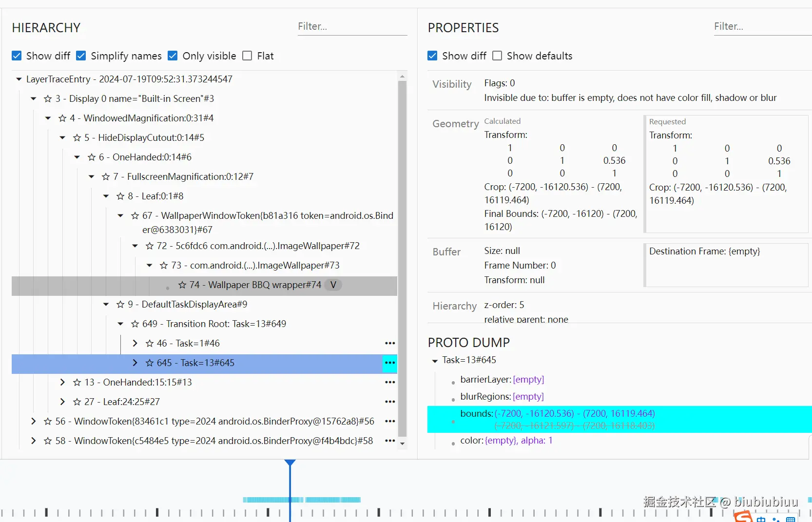Star the Leaf:24:25#27 layer
The height and width of the screenshot is (522, 812).
pos(77,402)
